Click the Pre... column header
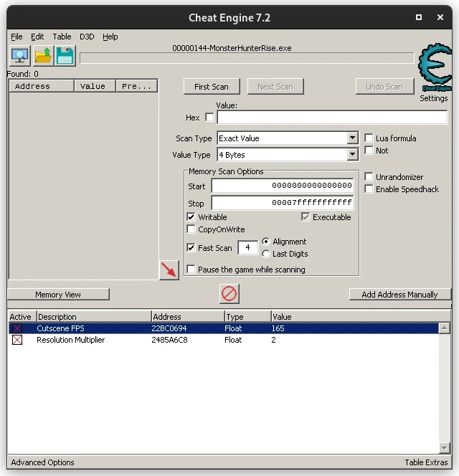The image size is (459, 476). (137, 86)
